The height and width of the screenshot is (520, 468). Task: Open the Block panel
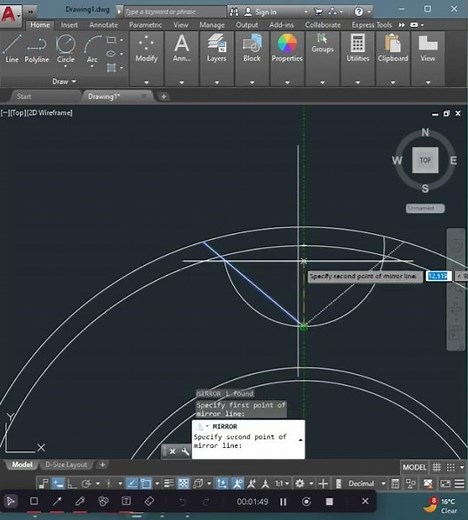coord(252,59)
